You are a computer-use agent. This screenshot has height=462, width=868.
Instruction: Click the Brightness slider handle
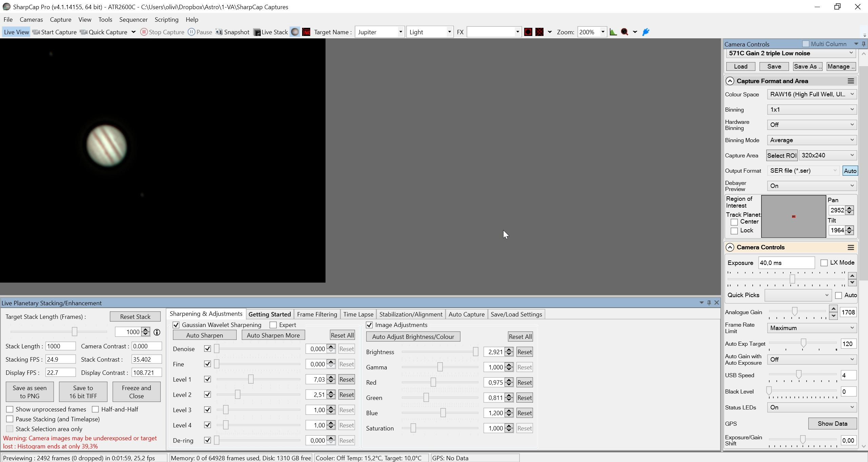coord(475,352)
